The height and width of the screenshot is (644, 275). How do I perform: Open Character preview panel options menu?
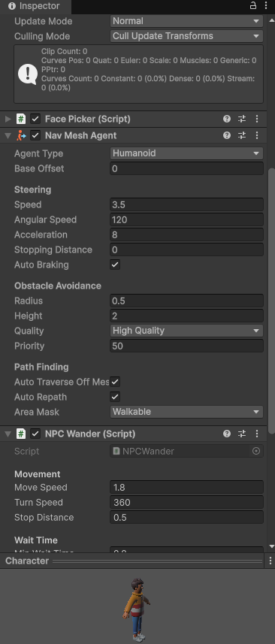point(270,561)
